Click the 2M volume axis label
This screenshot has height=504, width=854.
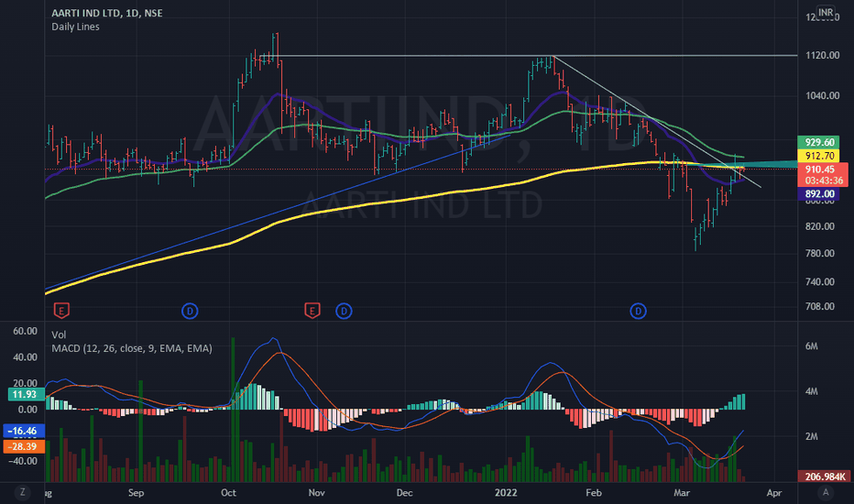coord(812,437)
